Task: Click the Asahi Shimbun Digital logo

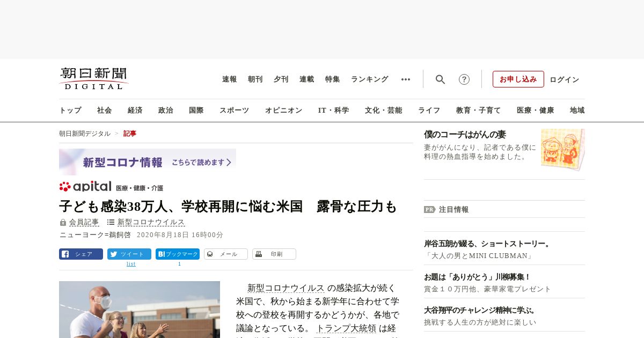Action: 94,79
